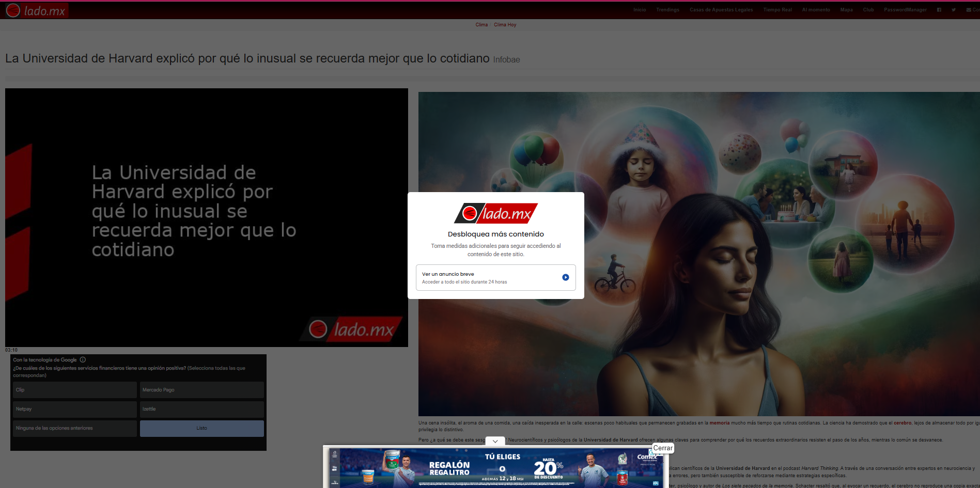Open PasswordManager in the top menu

905,10
